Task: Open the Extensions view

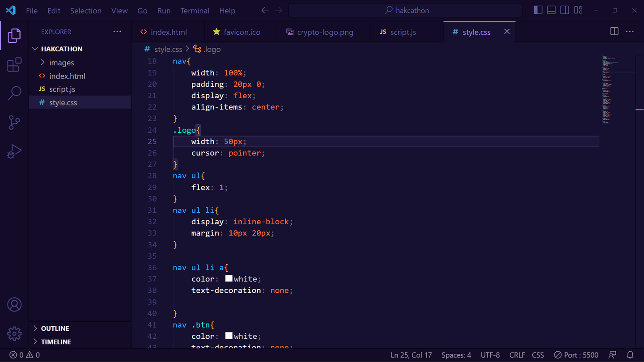Action: 14,65
